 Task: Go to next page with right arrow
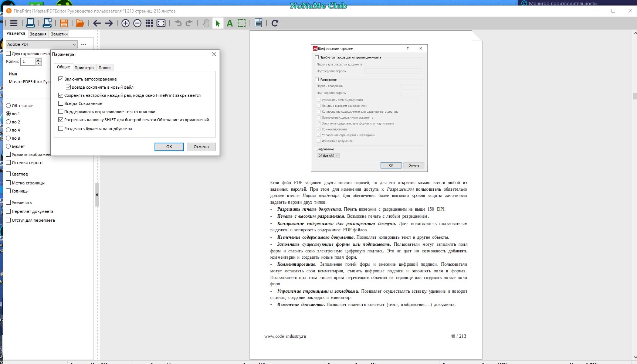pyautogui.click(x=109, y=23)
